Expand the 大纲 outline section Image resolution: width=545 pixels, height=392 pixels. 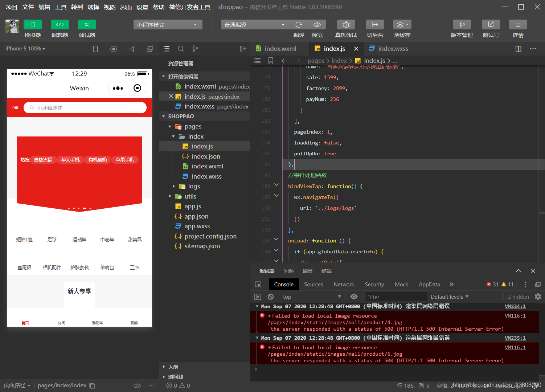pos(205,367)
